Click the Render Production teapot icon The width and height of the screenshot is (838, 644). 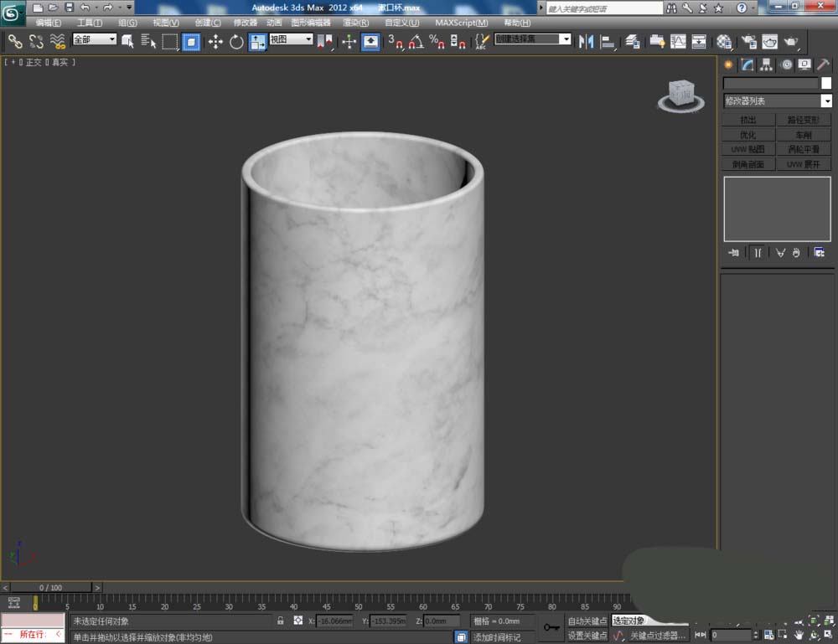(790, 41)
